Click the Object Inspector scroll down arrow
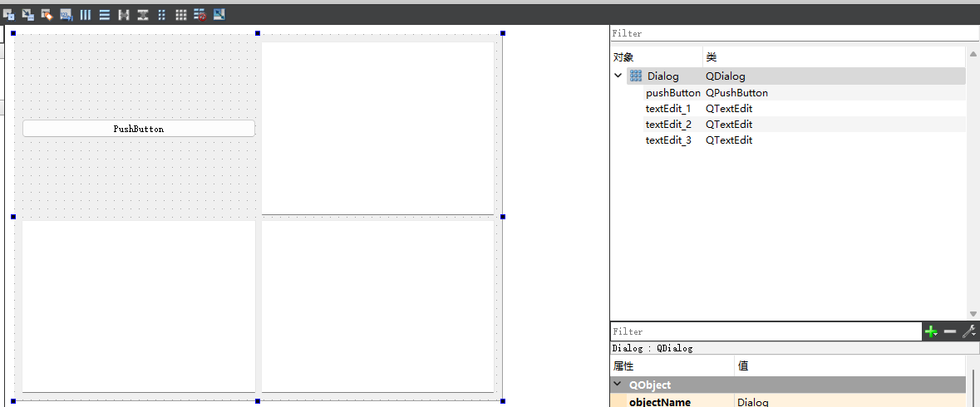980x407 pixels. 973,313
